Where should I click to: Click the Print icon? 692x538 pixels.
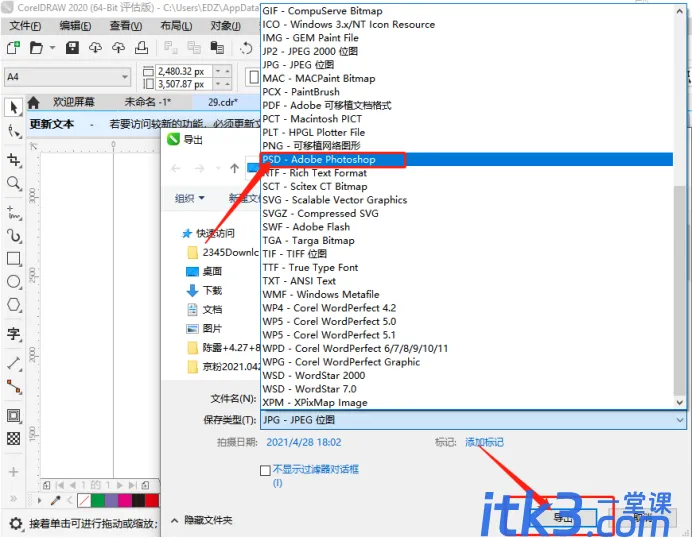click(141, 47)
